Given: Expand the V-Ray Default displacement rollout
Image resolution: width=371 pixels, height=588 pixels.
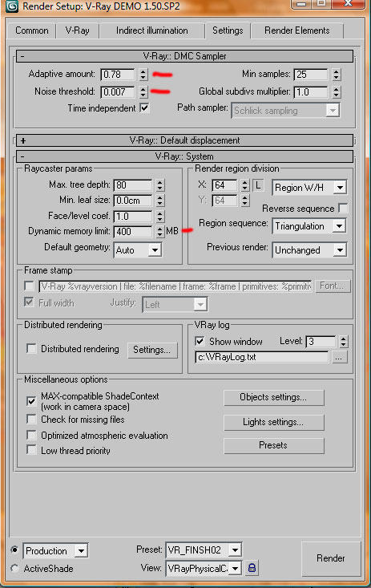Looking at the screenshot, I should click(185, 140).
